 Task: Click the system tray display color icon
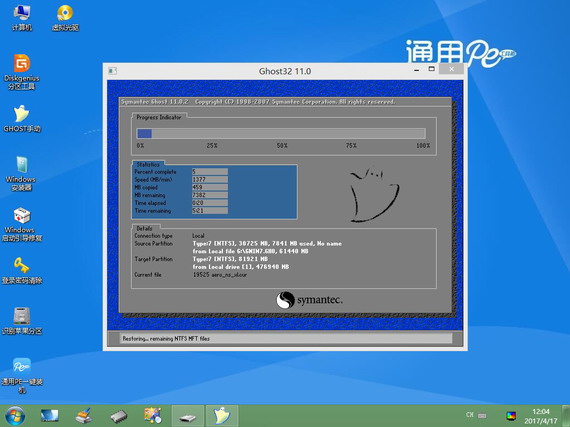(511, 416)
